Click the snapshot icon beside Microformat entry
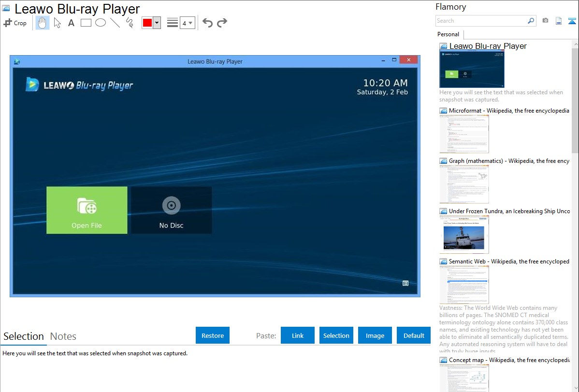The width and height of the screenshot is (579, 392). tap(443, 111)
